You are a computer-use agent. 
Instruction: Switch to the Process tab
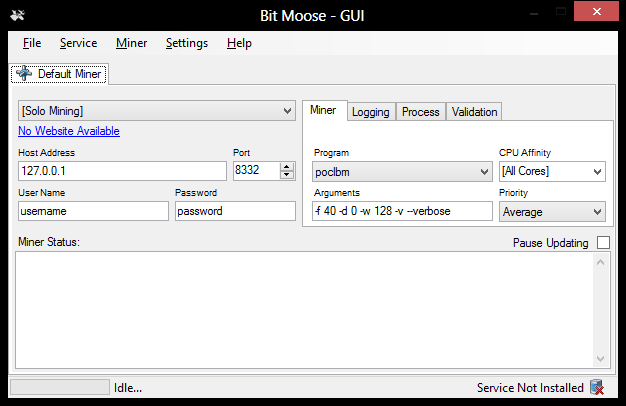pyautogui.click(x=420, y=112)
